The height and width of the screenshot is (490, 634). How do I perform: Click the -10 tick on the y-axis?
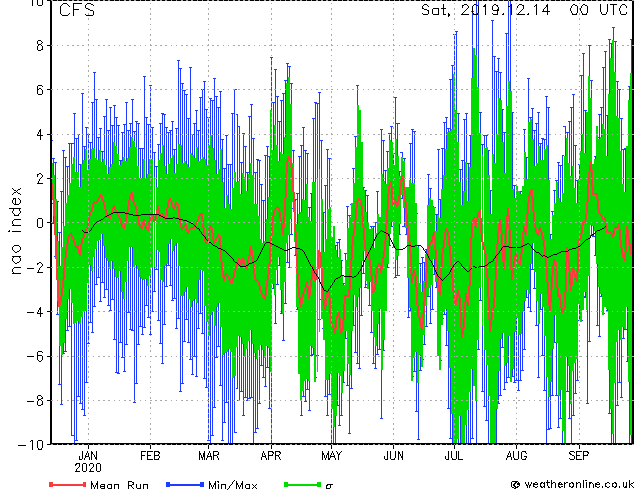pos(33,443)
